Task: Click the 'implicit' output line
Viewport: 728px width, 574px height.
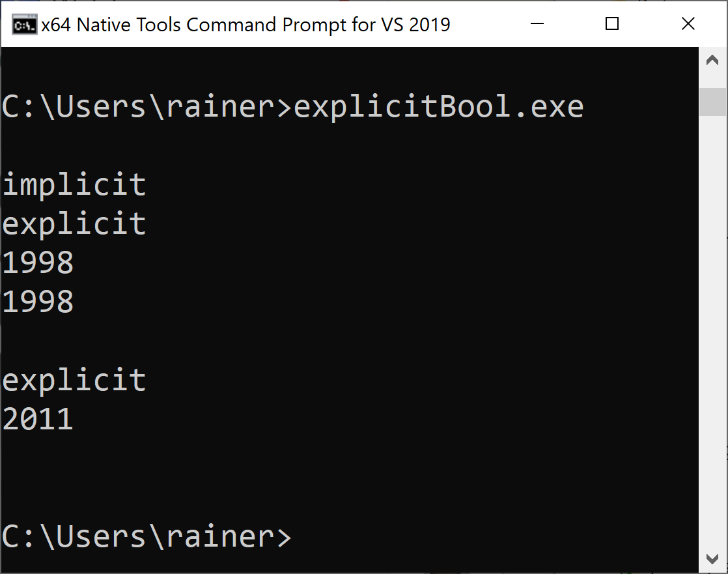Action: point(74,185)
